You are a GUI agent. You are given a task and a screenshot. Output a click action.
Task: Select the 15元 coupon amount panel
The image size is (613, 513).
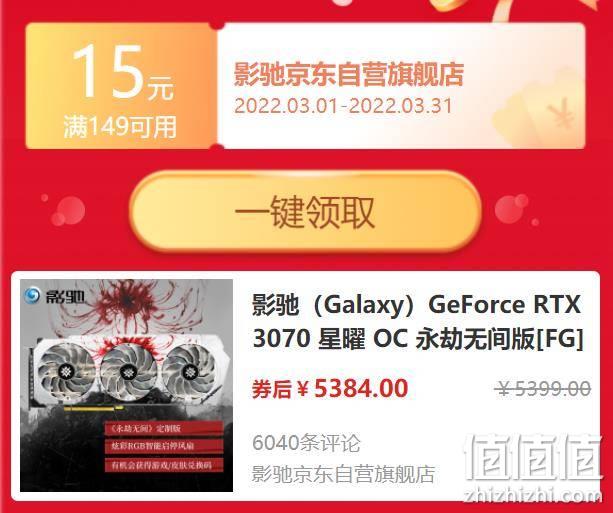point(121,86)
